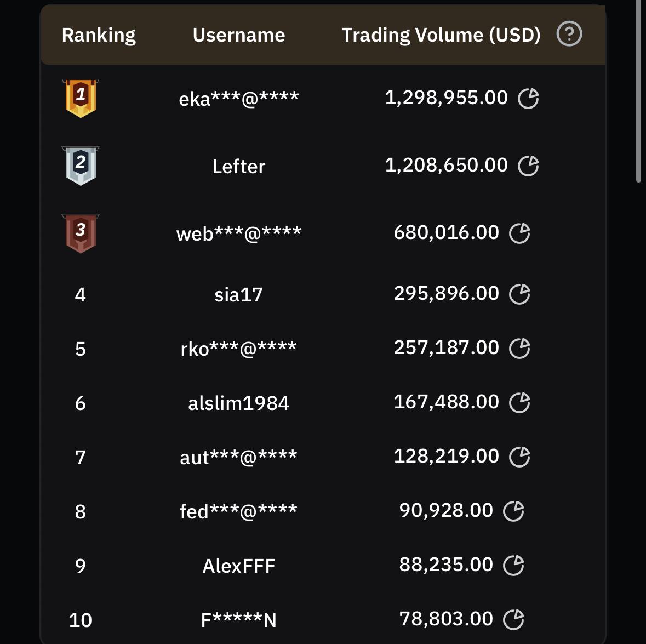Image resolution: width=646 pixels, height=644 pixels.
Task: Open pie chart icon beside 128,219.00
Action: point(519,457)
